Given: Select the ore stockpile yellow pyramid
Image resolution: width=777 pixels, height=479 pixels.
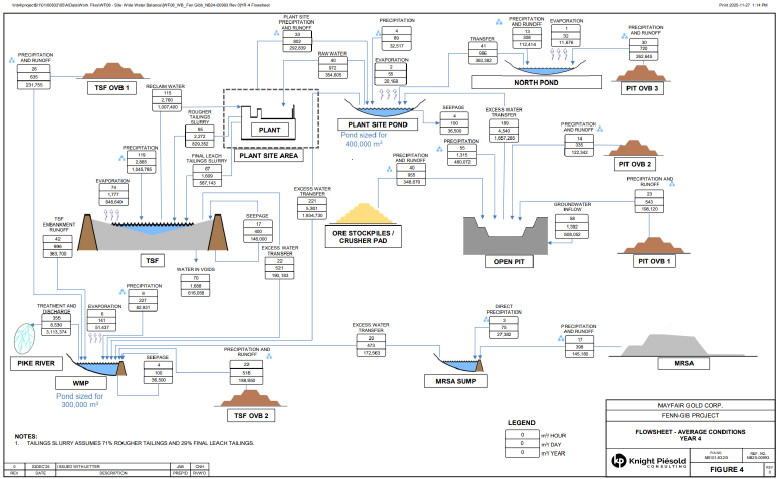Looking at the screenshot, I should (x=364, y=213).
